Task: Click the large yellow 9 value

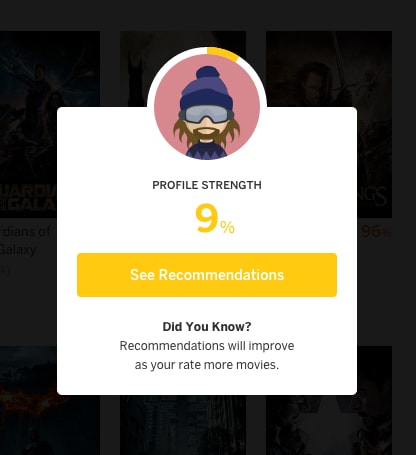Action: [x=207, y=218]
